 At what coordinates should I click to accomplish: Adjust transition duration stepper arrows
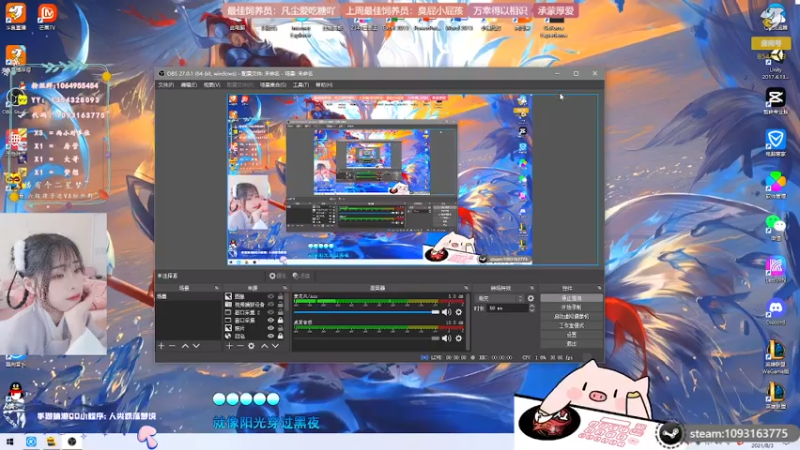(532, 308)
